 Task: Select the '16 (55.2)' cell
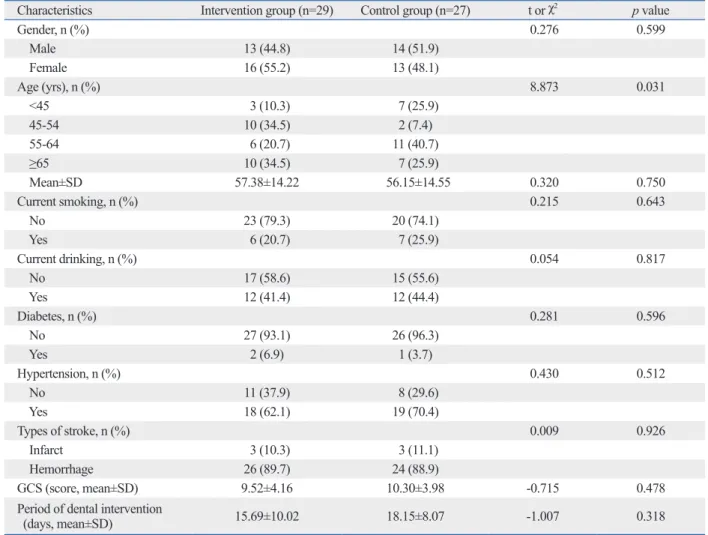(267, 68)
